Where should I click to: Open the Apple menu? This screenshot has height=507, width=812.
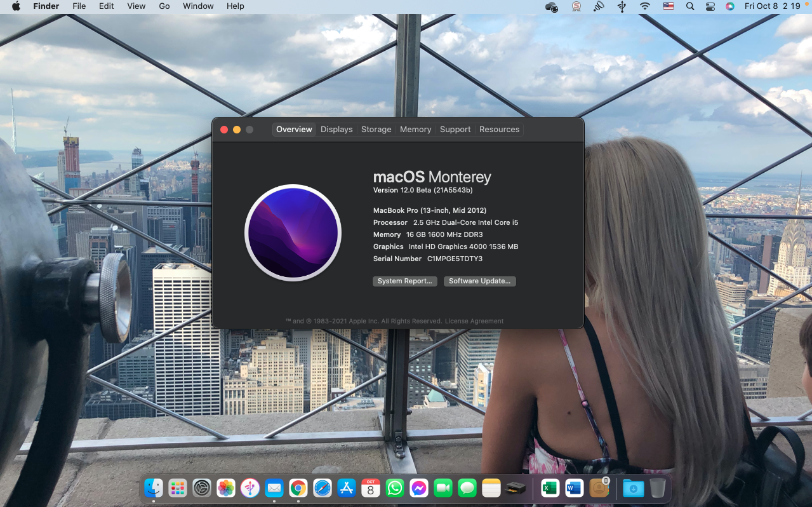(x=16, y=6)
